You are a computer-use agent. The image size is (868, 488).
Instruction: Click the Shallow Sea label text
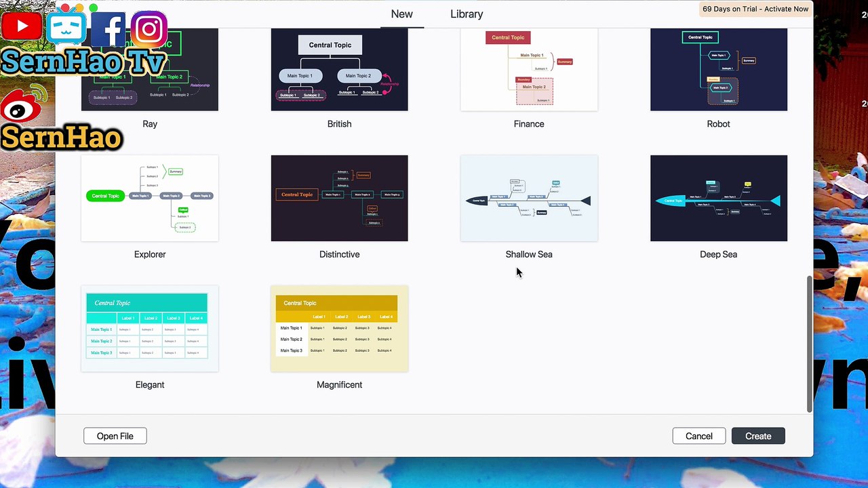point(529,254)
